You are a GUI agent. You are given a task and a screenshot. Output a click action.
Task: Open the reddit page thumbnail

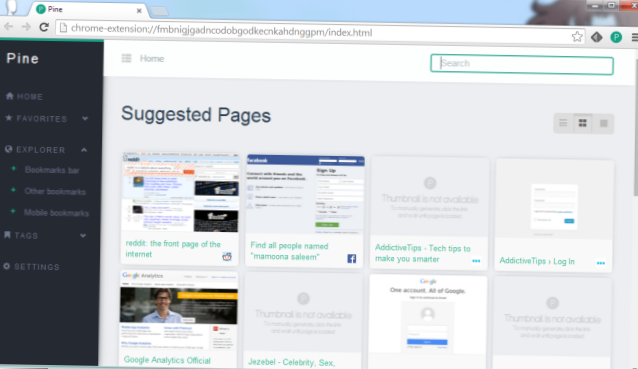(x=181, y=192)
